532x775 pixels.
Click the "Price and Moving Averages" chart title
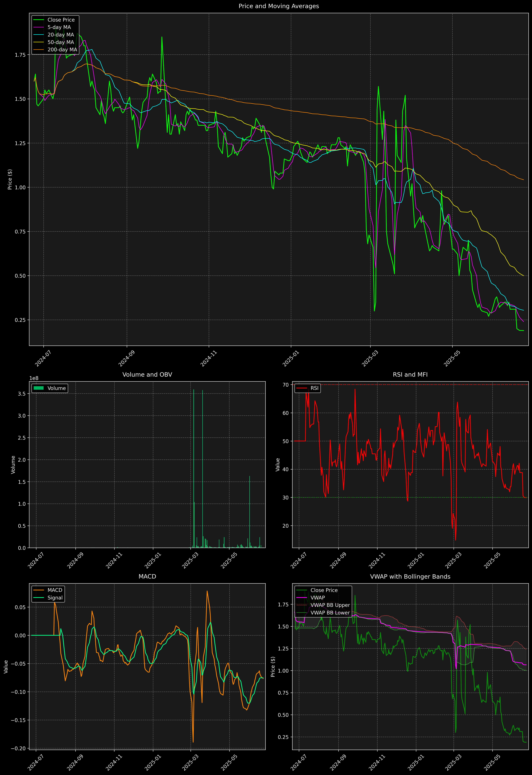(x=279, y=6)
